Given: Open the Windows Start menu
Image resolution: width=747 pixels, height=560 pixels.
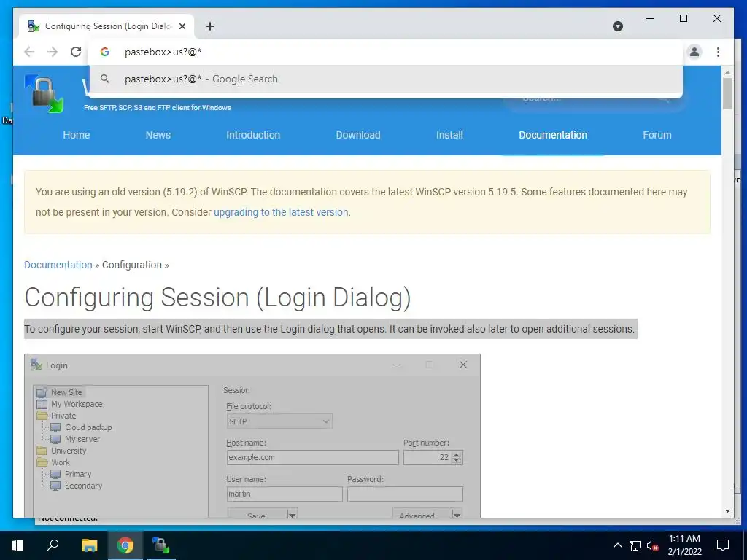Looking at the screenshot, I should (18, 545).
